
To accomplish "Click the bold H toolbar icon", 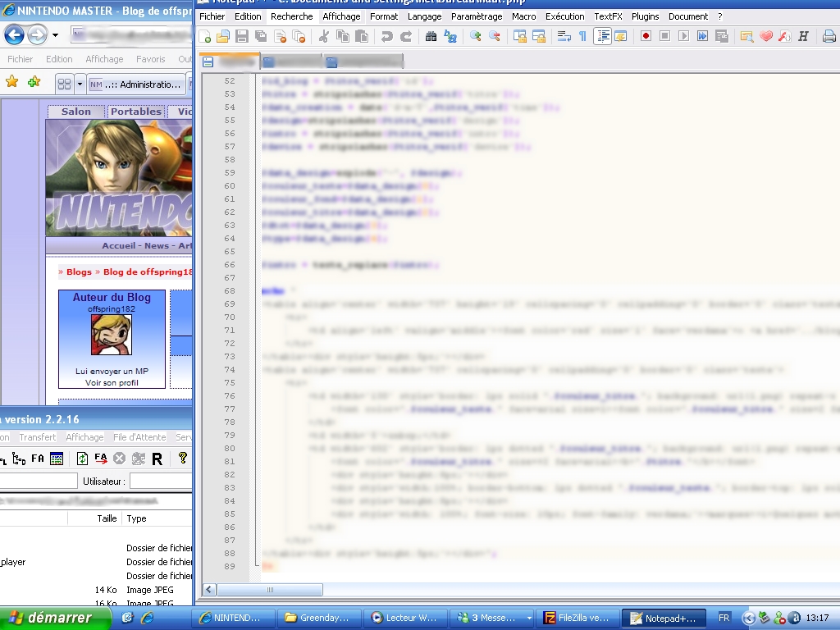I will [x=803, y=36].
